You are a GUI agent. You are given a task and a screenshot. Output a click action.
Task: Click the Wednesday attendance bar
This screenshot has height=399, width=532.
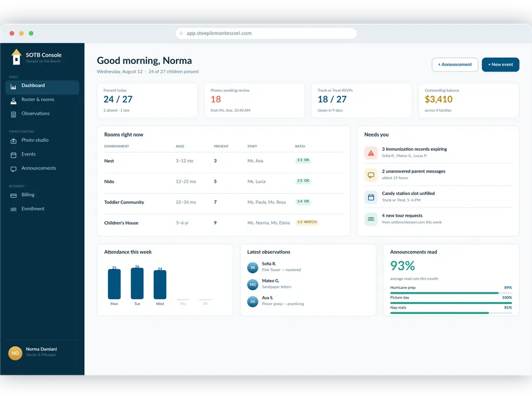(160, 285)
